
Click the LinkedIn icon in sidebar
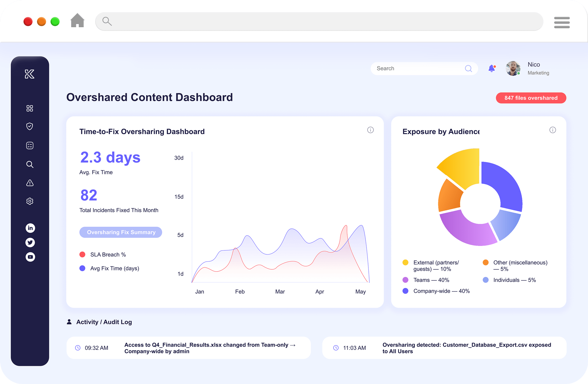tap(30, 228)
